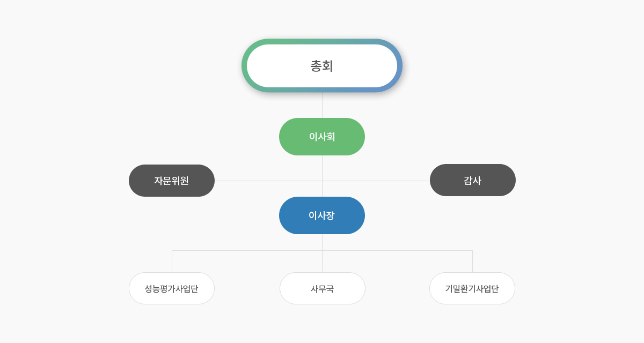Click the dark 자문위원 node
The width and height of the screenshot is (644, 343).
coord(172,181)
